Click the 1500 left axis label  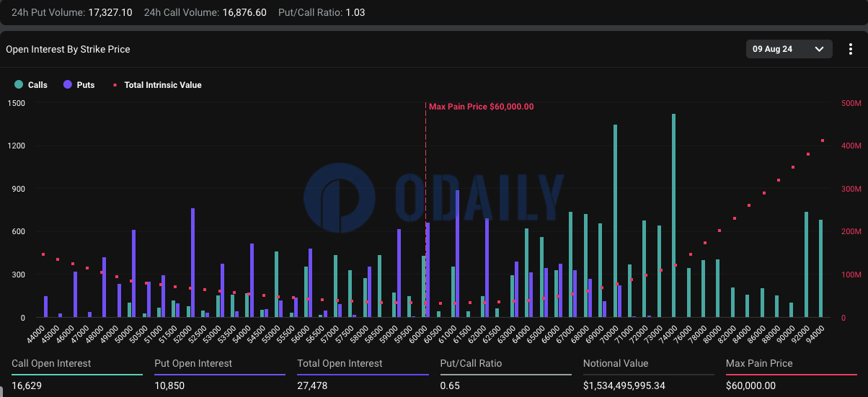pyautogui.click(x=17, y=103)
